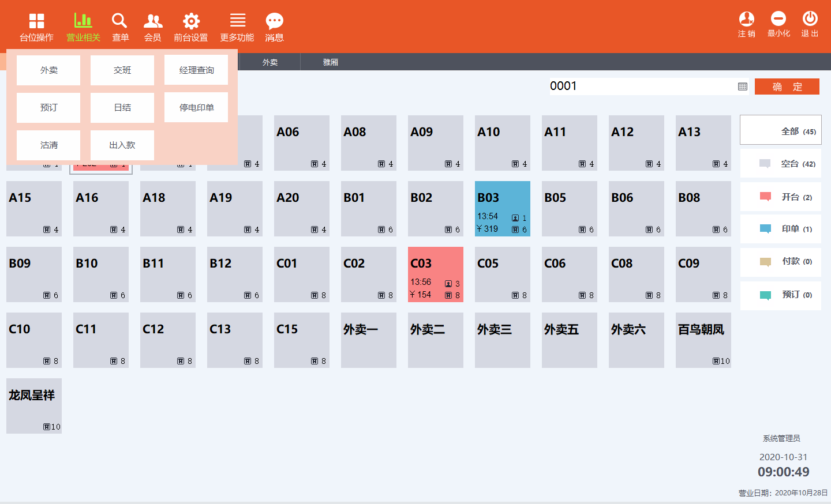The image size is (831, 504).
Task: Select table A20
Action: 302,209
